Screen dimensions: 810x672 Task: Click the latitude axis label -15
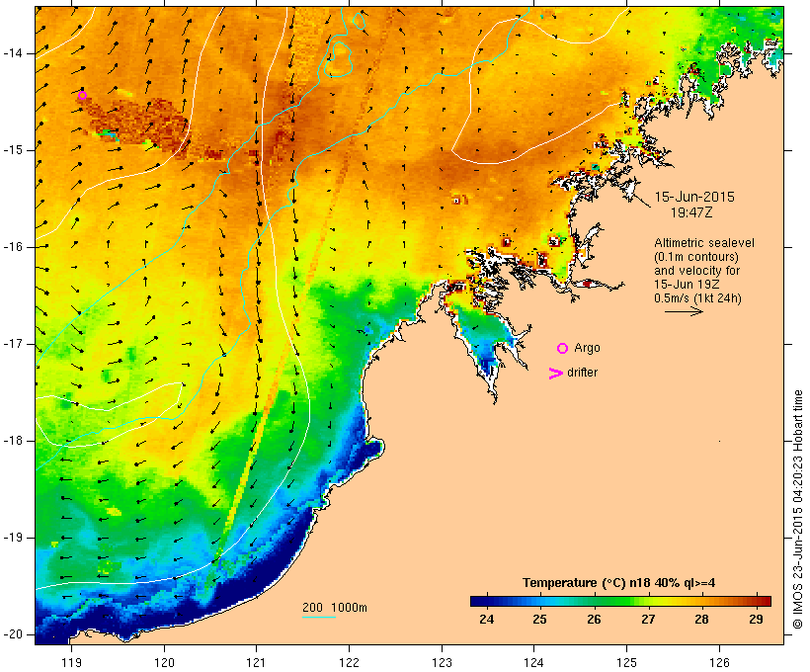(12, 150)
